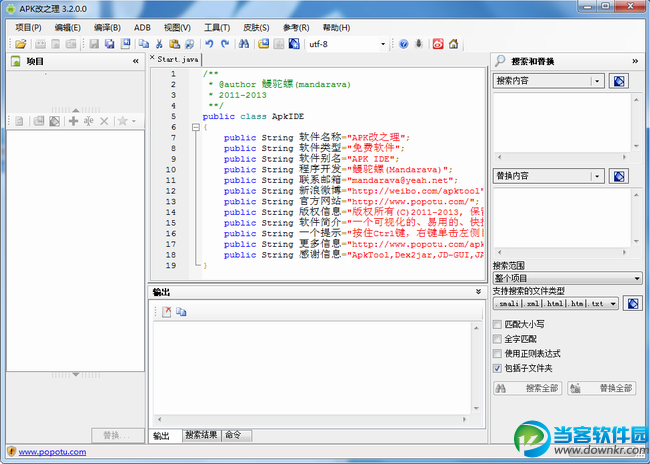
Task: Open the www.popotu.com status bar link
Action: 52,452
